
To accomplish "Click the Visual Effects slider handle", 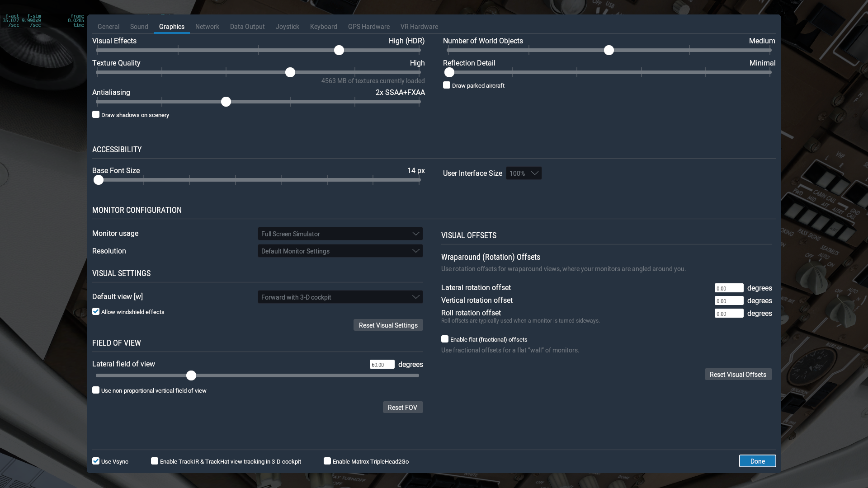I will tap(339, 50).
